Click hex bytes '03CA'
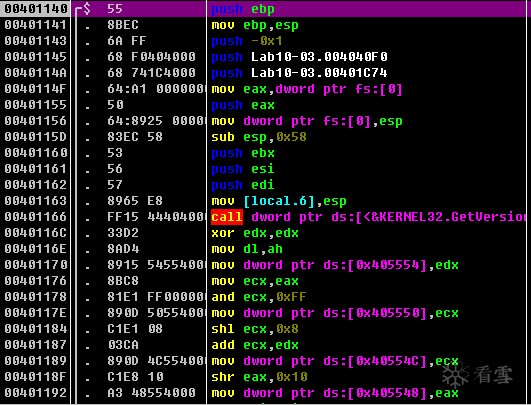531x405 pixels. point(123,345)
